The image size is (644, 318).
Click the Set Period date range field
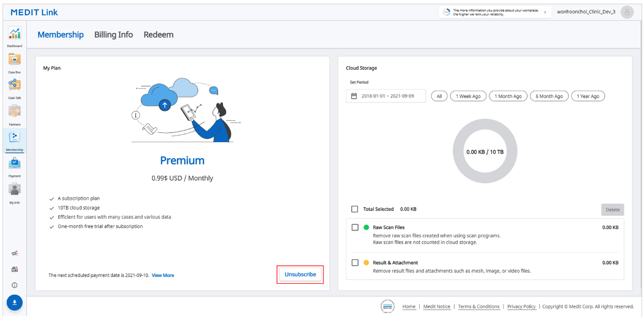[385, 96]
